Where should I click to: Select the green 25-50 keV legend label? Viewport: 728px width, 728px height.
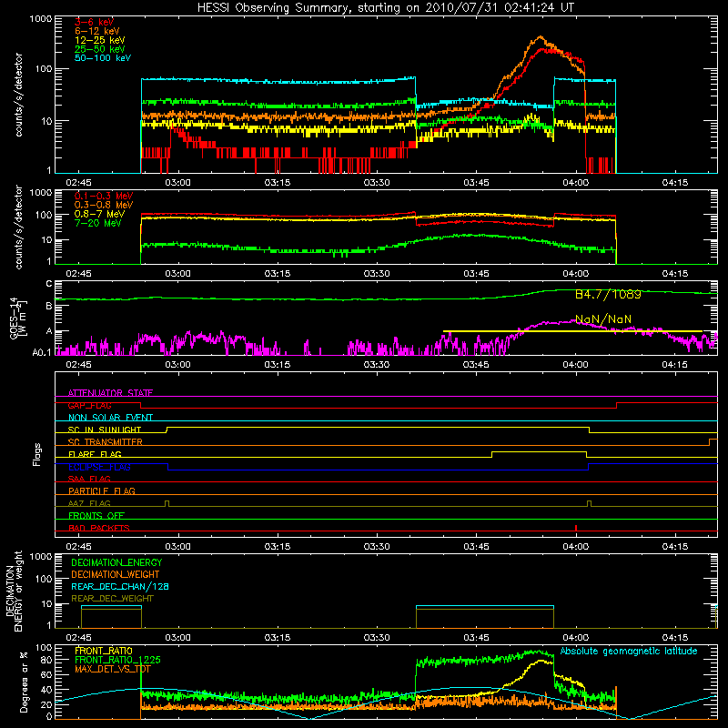[100, 49]
